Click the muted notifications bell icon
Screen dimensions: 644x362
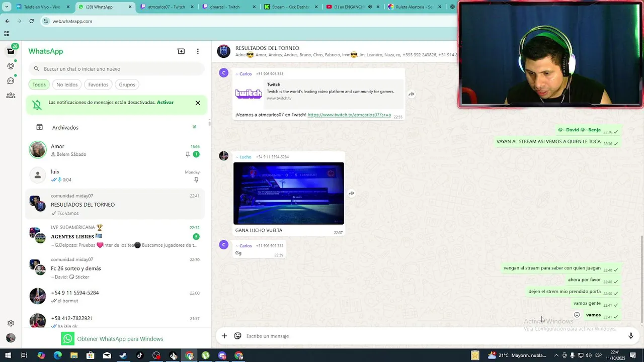37,105
